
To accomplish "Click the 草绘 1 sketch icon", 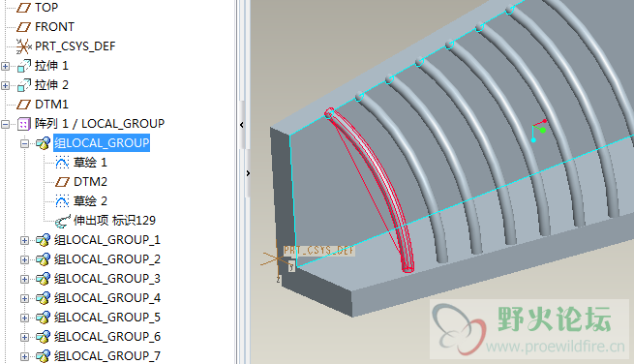I will coord(62,163).
